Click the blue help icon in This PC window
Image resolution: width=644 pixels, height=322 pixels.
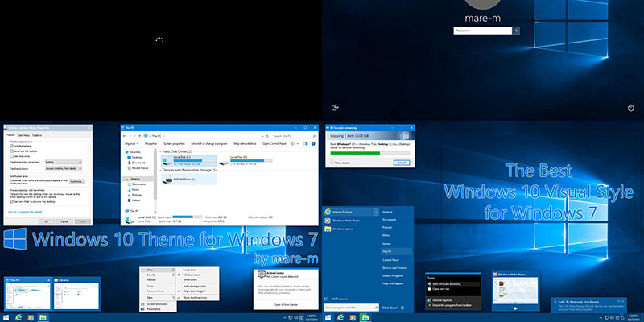click(313, 144)
